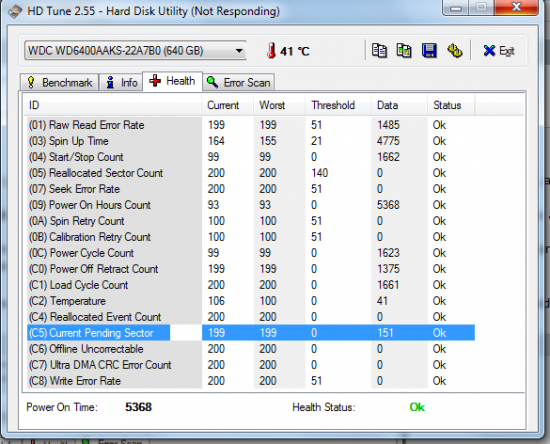Click the Data column header
This screenshot has height=444, width=550.
pos(399,105)
